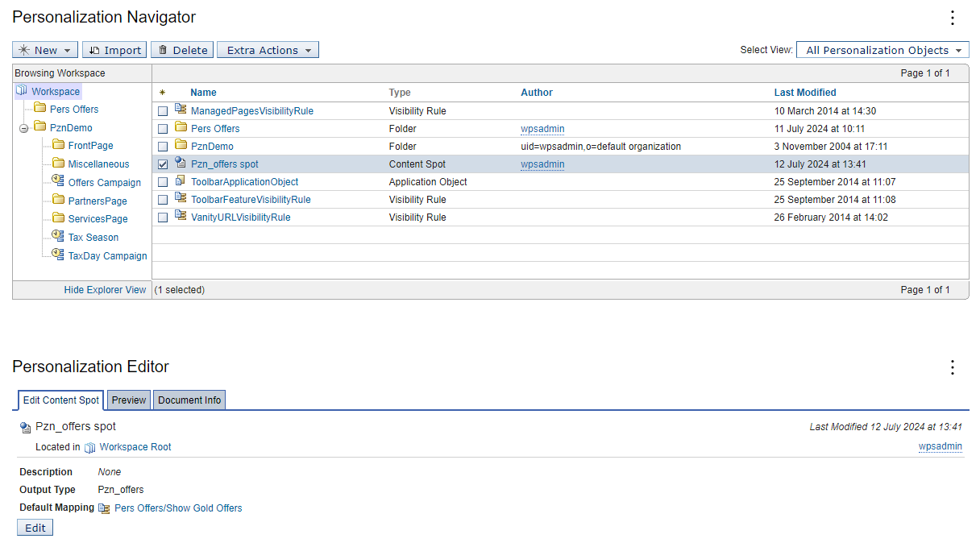
Task: Check the ToolbarFeatureVisibilityRule checkbox
Action: pos(163,200)
